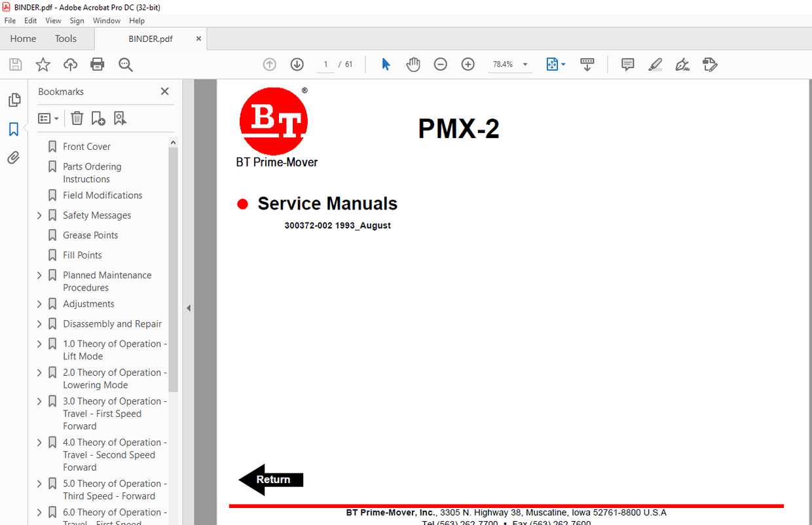Open the search tool
This screenshot has height=525, width=812.
pyautogui.click(x=125, y=64)
